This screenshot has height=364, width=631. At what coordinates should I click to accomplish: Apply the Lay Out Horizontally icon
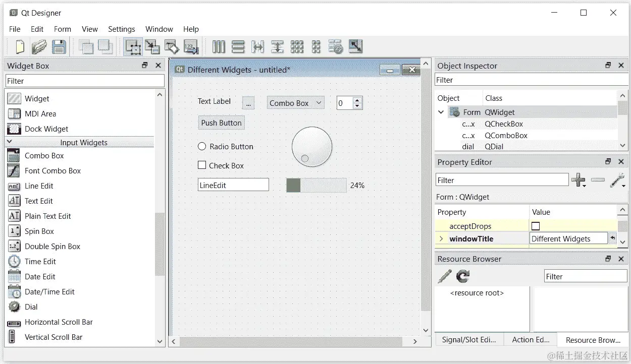pos(219,47)
